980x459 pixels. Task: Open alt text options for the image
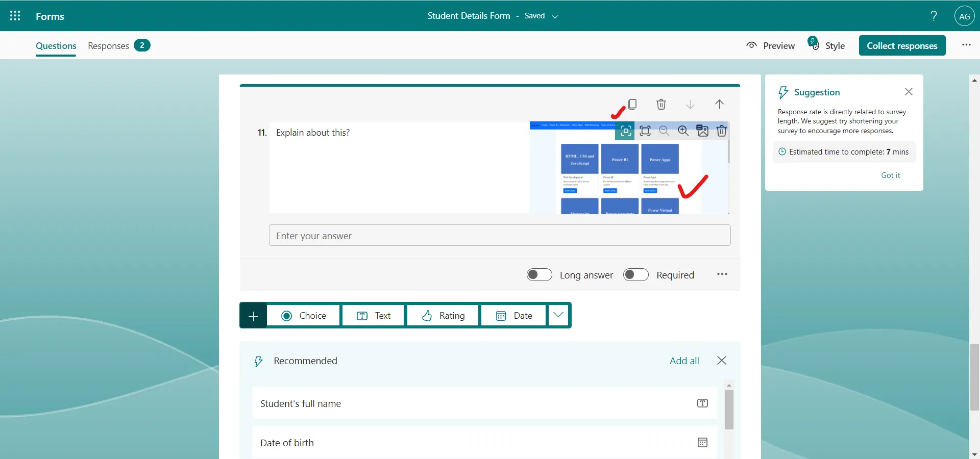[703, 131]
